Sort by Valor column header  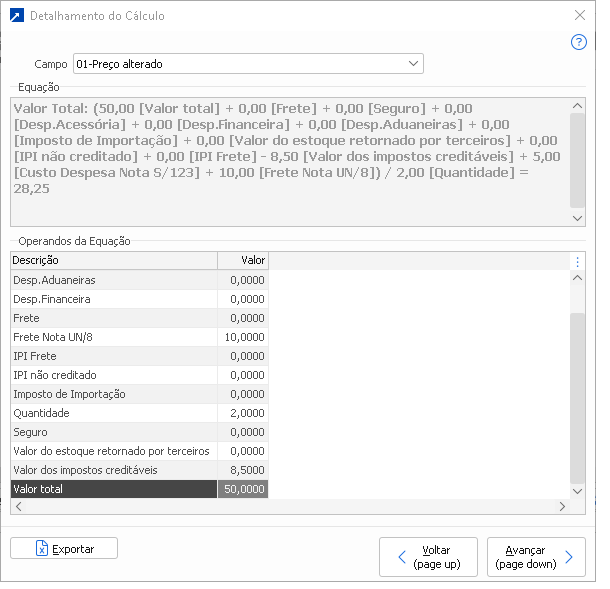243,260
